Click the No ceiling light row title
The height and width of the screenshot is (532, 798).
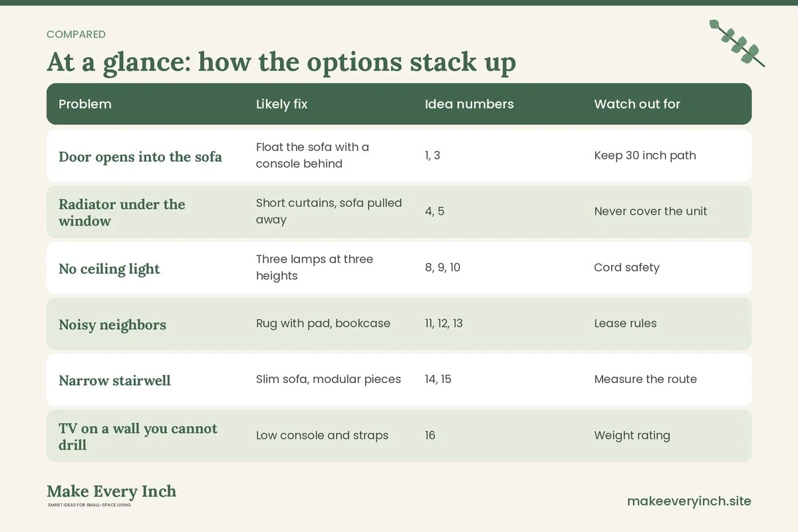[x=109, y=269]
